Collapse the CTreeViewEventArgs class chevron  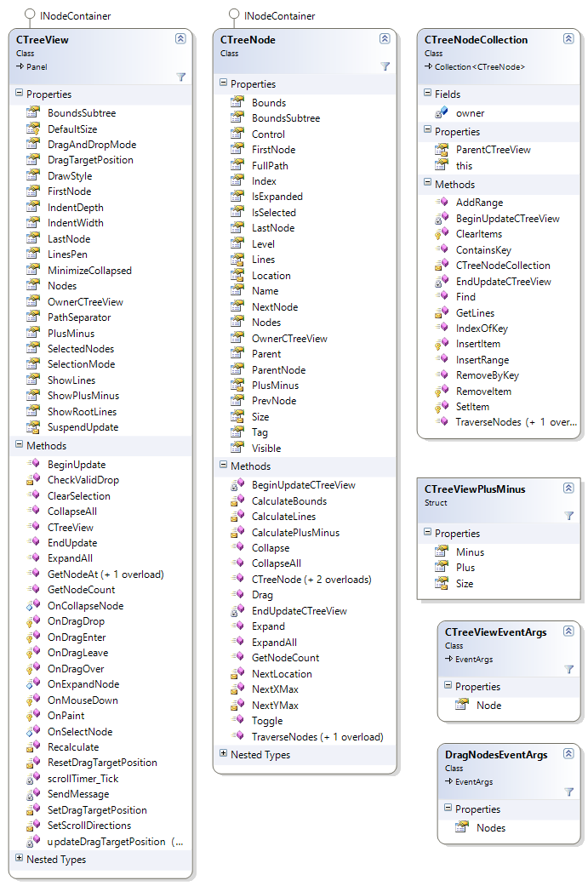tap(568, 631)
